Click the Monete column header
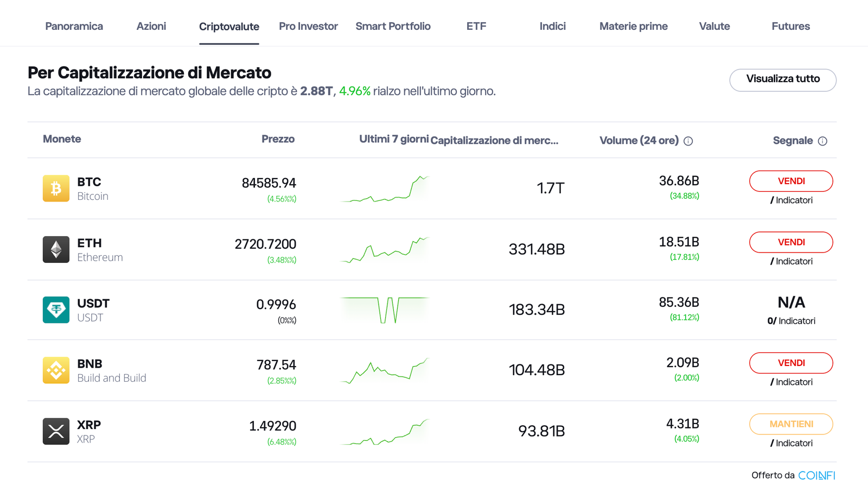 coord(62,139)
